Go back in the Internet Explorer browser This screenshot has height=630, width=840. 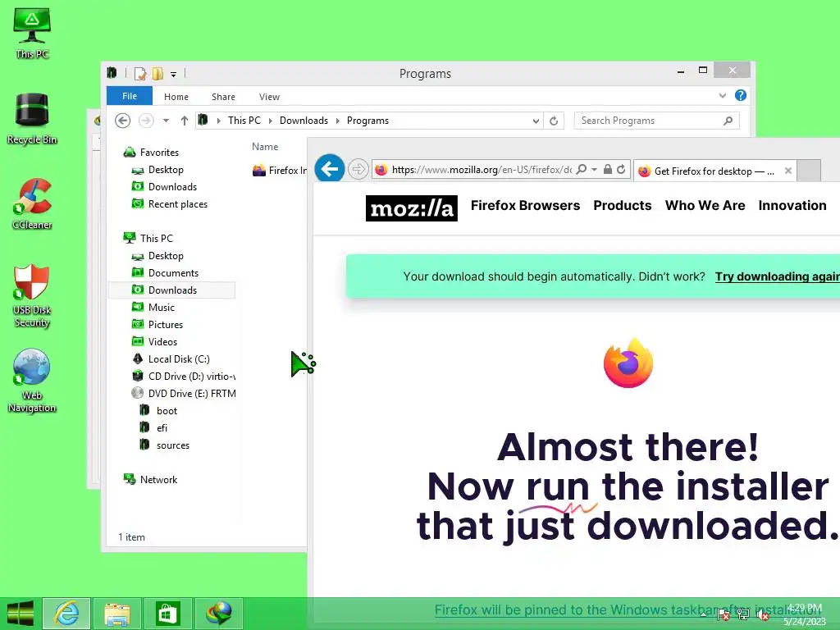tap(330, 169)
